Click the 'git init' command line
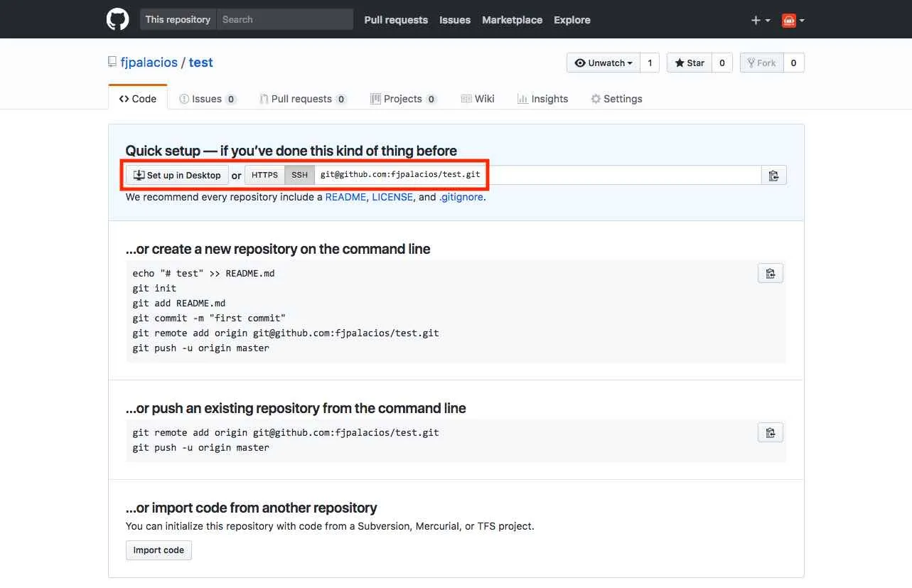The image size is (912, 588). (x=154, y=288)
